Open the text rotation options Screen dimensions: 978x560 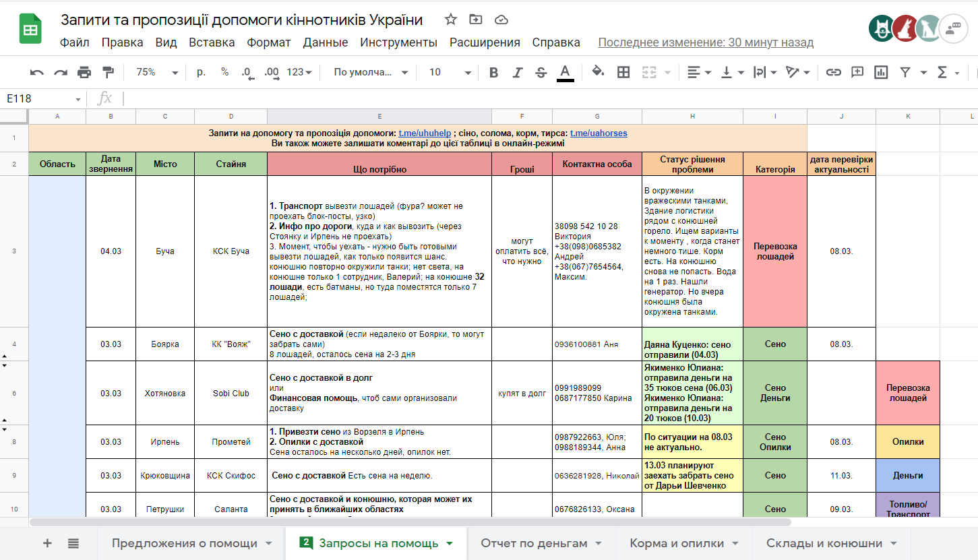(x=798, y=72)
